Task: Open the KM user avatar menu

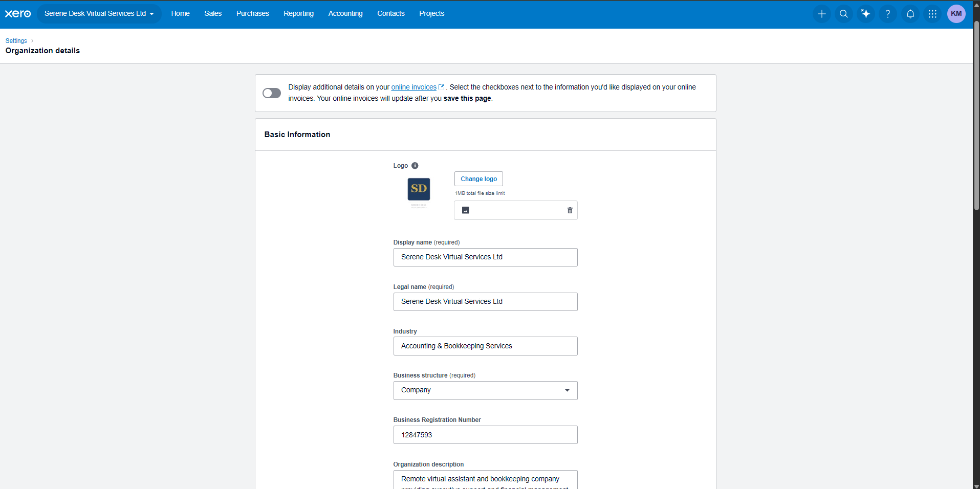Action: tap(956, 14)
